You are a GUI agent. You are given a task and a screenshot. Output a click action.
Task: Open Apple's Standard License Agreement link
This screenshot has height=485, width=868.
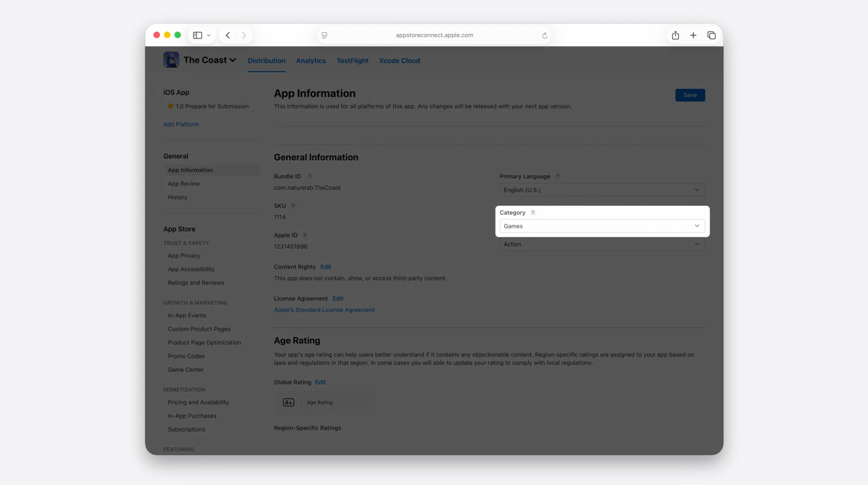[324, 310]
